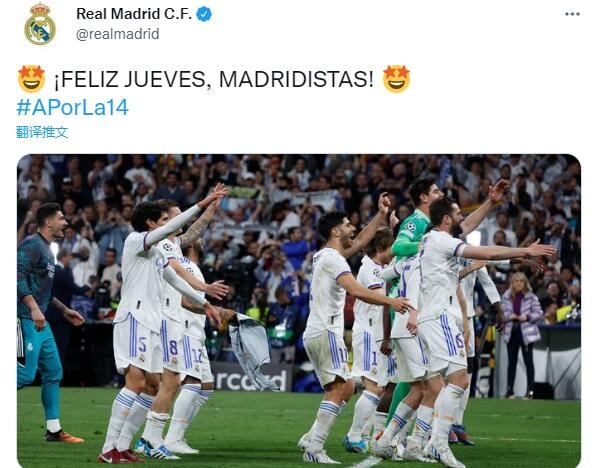Screen dimensions: 598x468
Task: Click the number 6 on the player's shorts
Action: pos(459,340)
